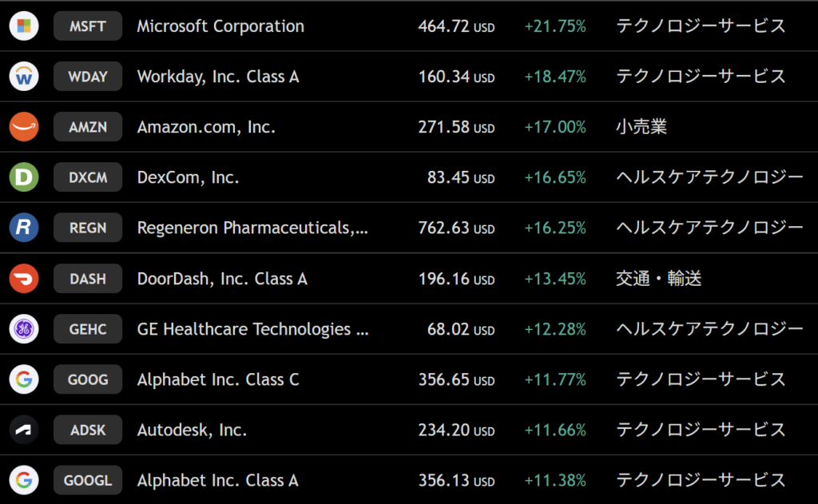
Task: Select Alphabet Inc. Class C row name
Action: tap(218, 380)
